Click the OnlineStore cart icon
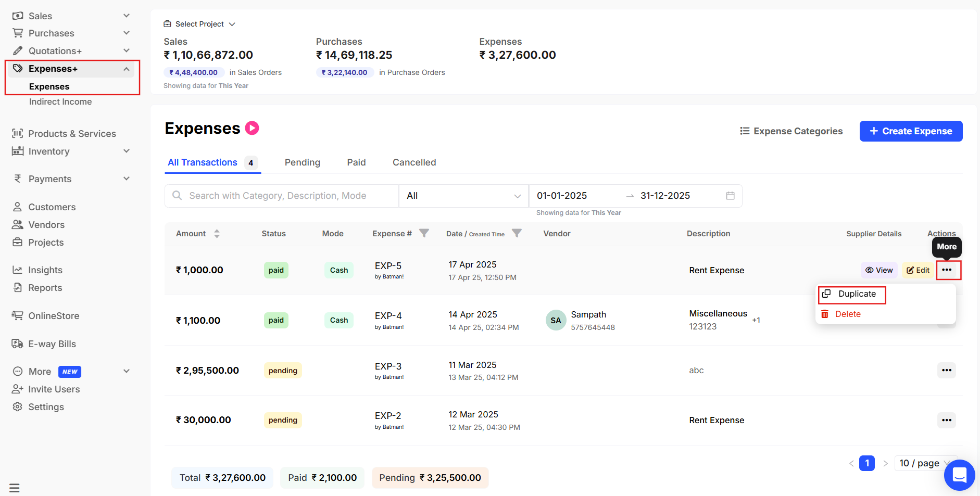The height and width of the screenshot is (496, 980). [18, 315]
